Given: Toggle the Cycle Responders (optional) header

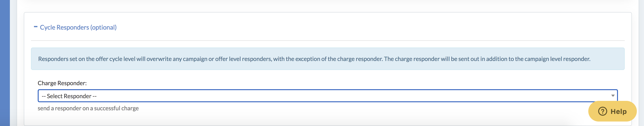Looking at the screenshot, I should pyautogui.click(x=78, y=27).
